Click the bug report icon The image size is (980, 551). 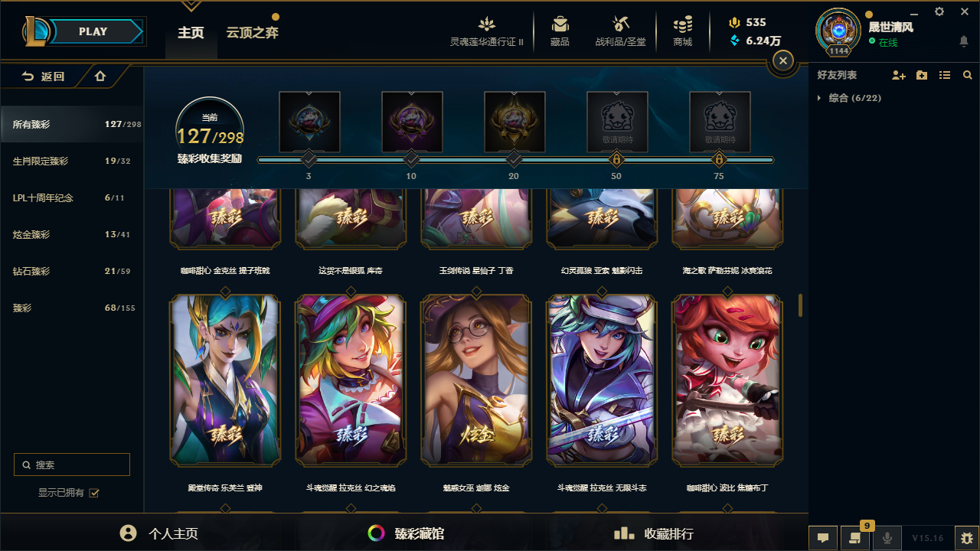[x=967, y=538]
